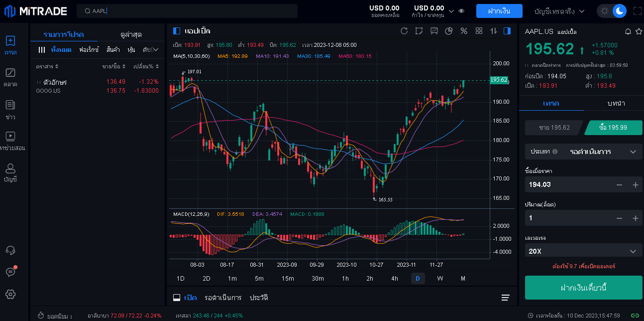This screenshot has height=321, width=644.
Task: Open the order type pending dropdown
Action: (583, 151)
